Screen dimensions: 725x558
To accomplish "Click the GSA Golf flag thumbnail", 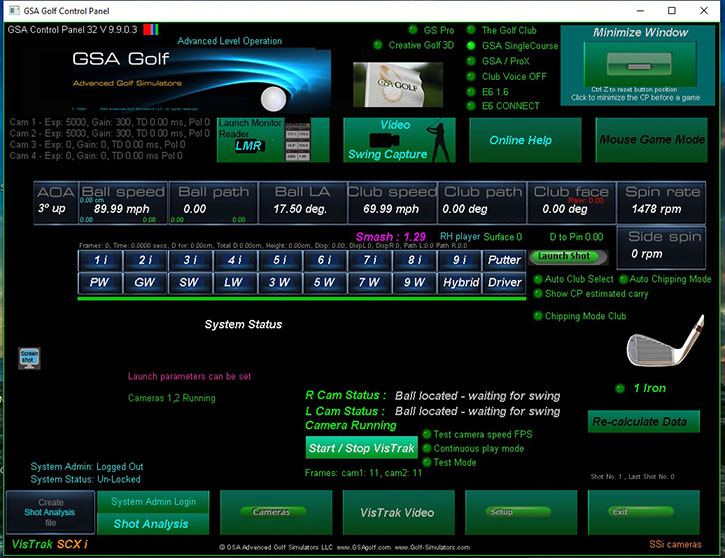I will pyautogui.click(x=398, y=85).
